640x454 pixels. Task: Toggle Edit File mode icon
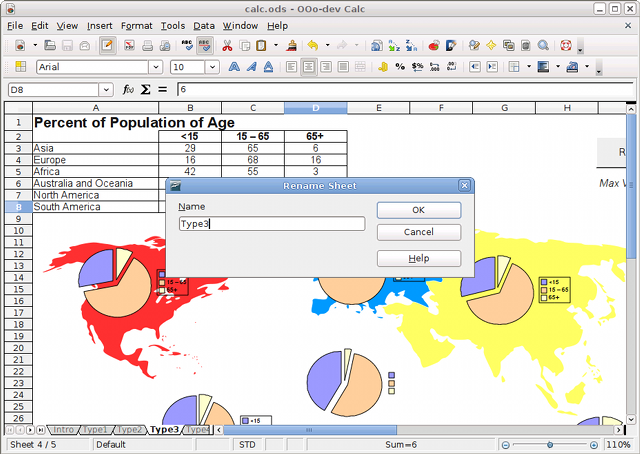click(x=107, y=46)
